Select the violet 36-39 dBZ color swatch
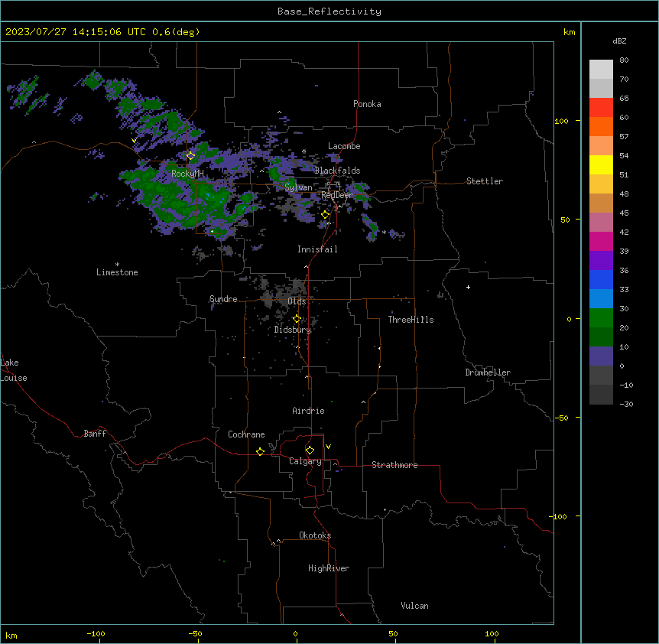Image resolution: width=659 pixels, height=644 pixels. tap(601, 261)
